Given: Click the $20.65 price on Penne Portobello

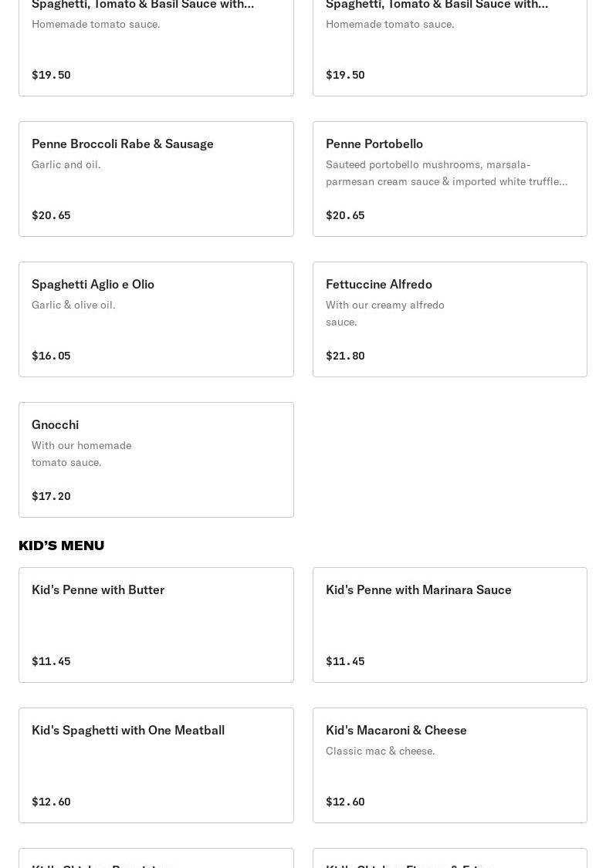Looking at the screenshot, I should pyautogui.click(x=345, y=215).
